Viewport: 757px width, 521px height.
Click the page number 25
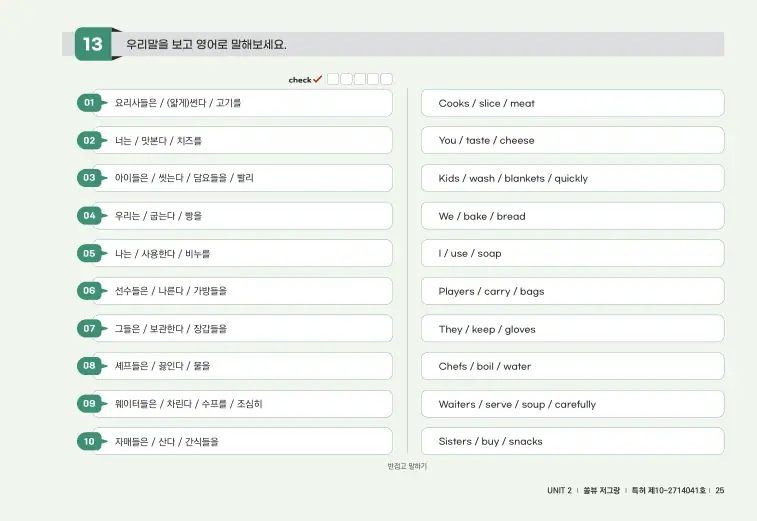coord(719,490)
